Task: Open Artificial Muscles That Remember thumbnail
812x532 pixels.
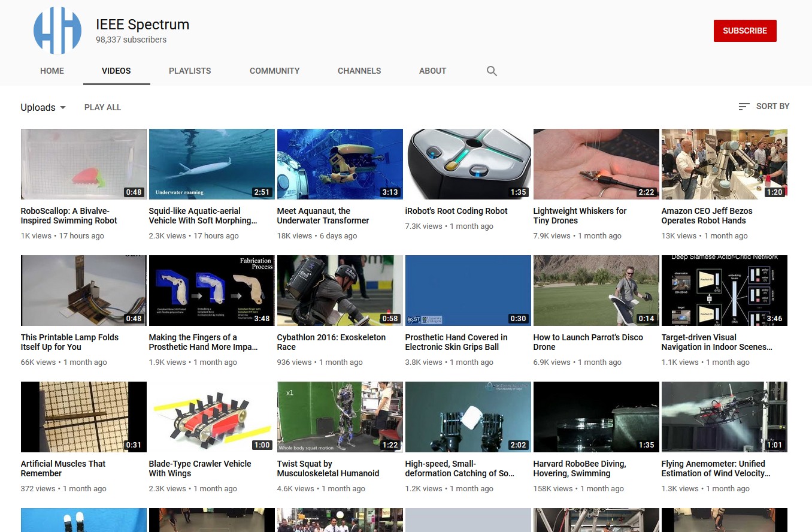Action: point(84,417)
